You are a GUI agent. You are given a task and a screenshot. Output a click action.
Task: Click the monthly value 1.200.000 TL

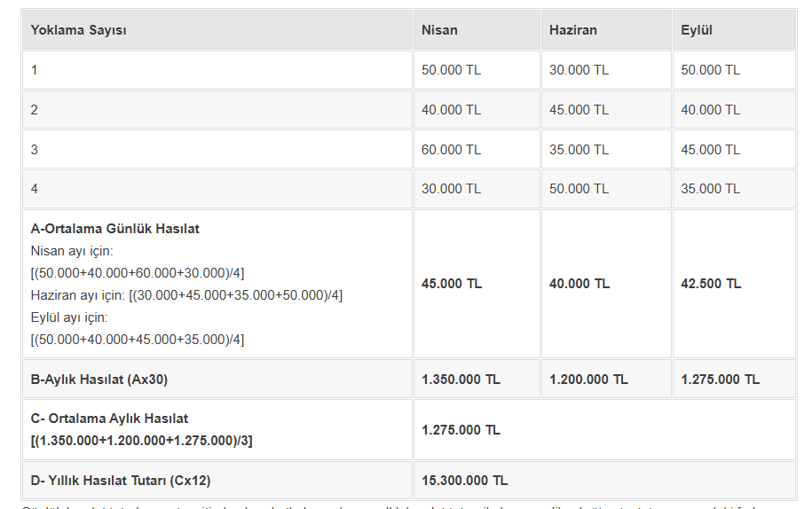[x=588, y=380]
